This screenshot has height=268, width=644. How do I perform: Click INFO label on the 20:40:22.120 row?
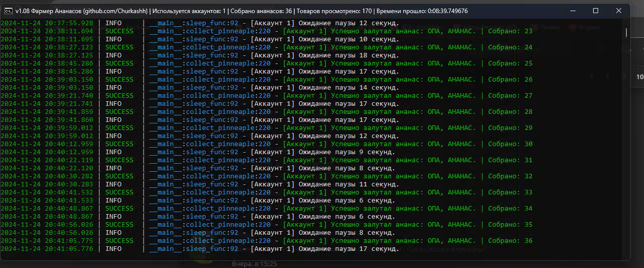pos(113,168)
